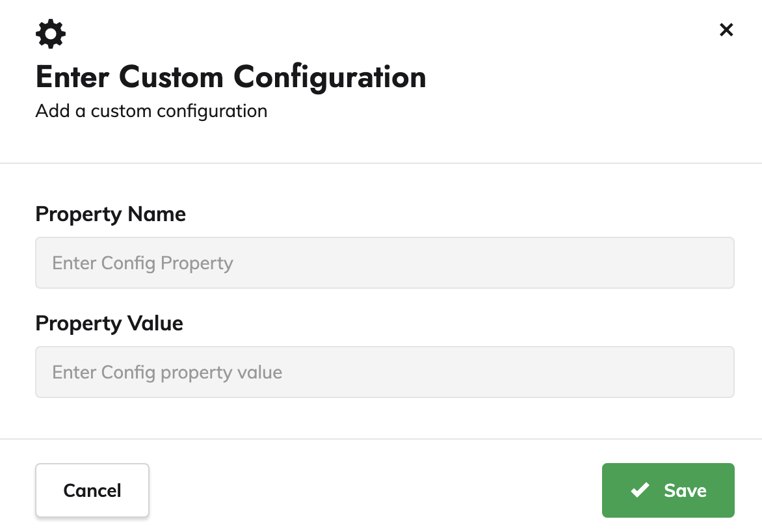
Task: Dismiss the dialog using the cross icon
Action: pos(726,30)
